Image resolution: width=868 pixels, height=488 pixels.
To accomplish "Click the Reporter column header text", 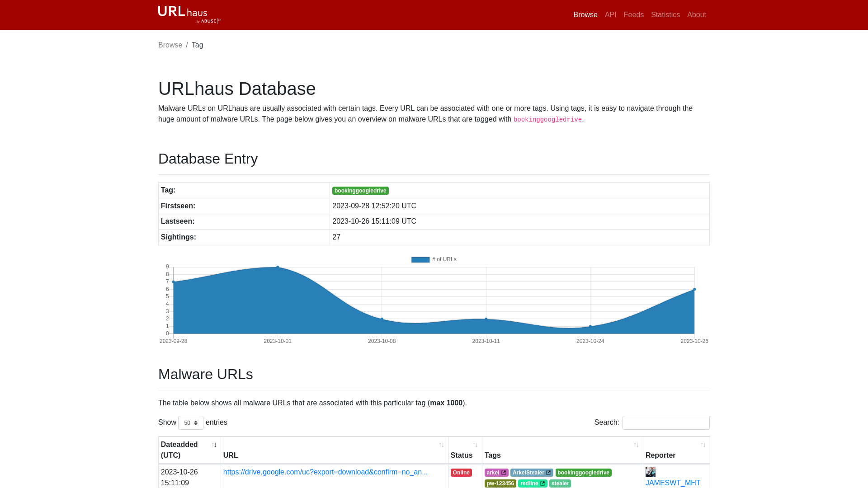I will (660, 455).
